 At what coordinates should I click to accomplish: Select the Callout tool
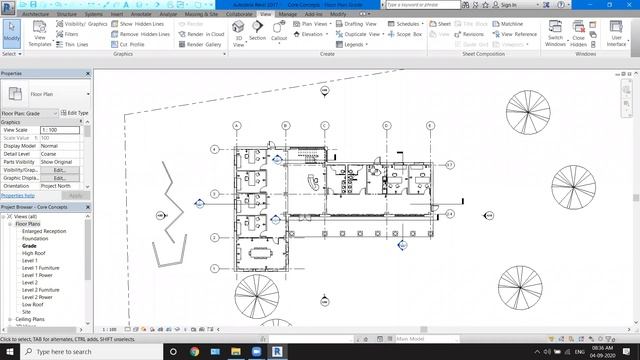click(x=279, y=32)
